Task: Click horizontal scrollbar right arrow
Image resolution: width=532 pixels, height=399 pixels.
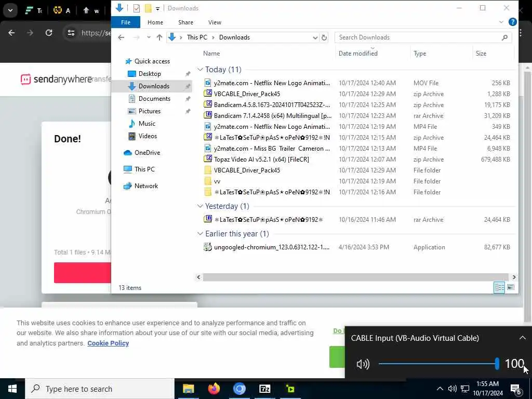Action: [x=514, y=277]
